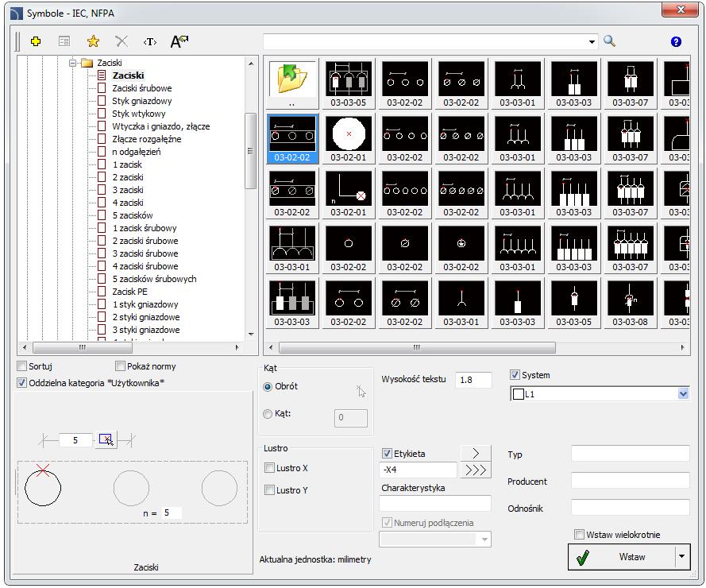Click the Wysokość tekstu input field
The width and height of the screenshot is (706, 588).
[x=473, y=380]
